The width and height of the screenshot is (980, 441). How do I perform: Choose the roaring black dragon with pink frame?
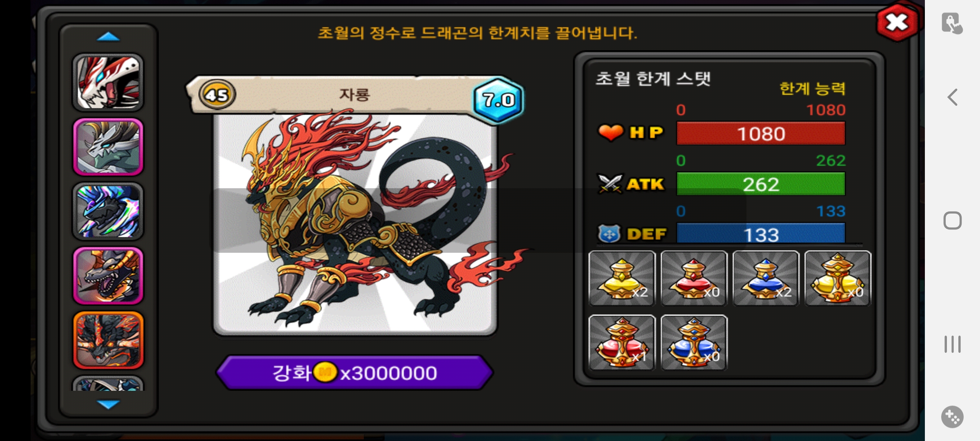coord(108,276)
